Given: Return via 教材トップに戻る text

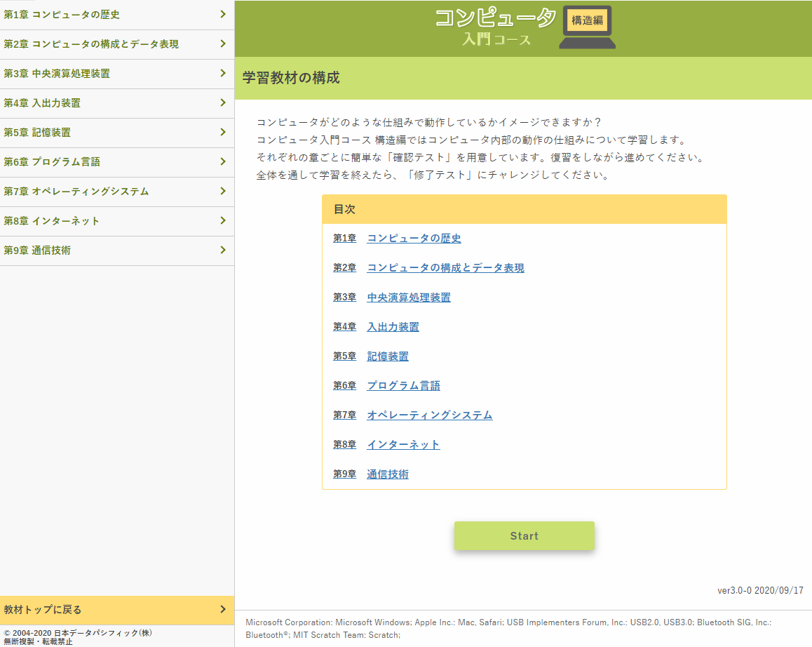Looking at the screenshot, I should tap(43, 610).
